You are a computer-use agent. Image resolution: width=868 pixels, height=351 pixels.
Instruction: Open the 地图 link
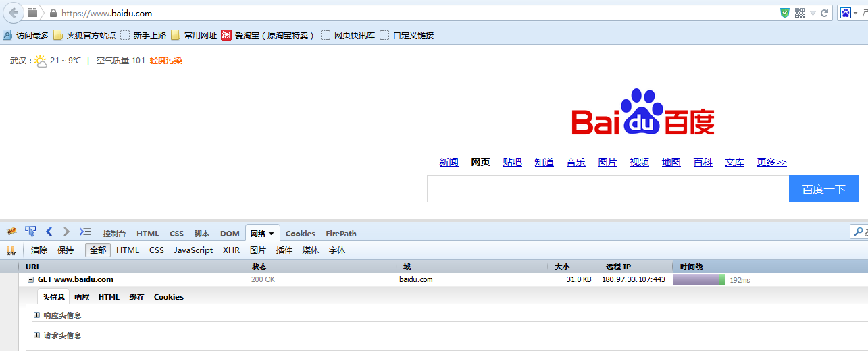click(x=671, y=162)
